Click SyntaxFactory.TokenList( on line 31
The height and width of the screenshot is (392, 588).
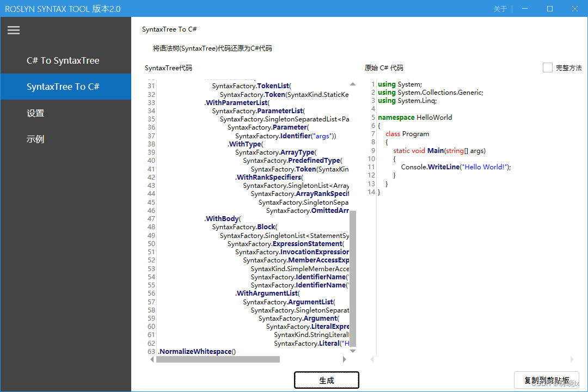point(252,86)
